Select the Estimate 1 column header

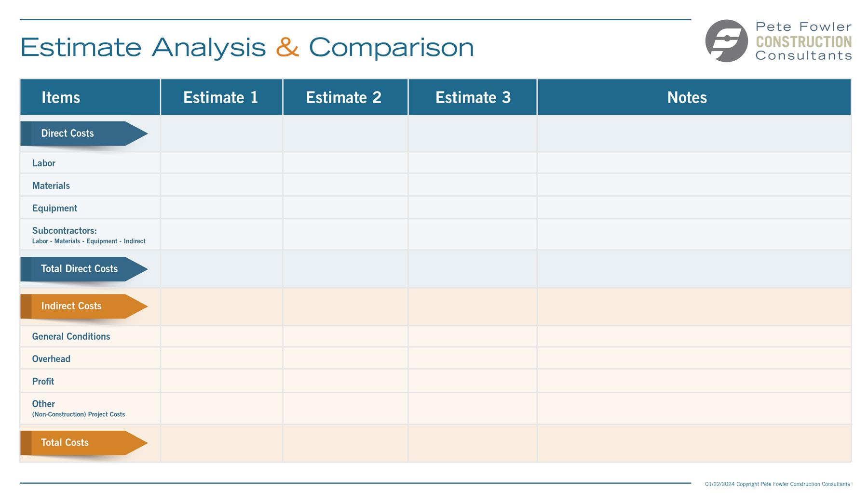pyautogui.click(x=221, y=97)
